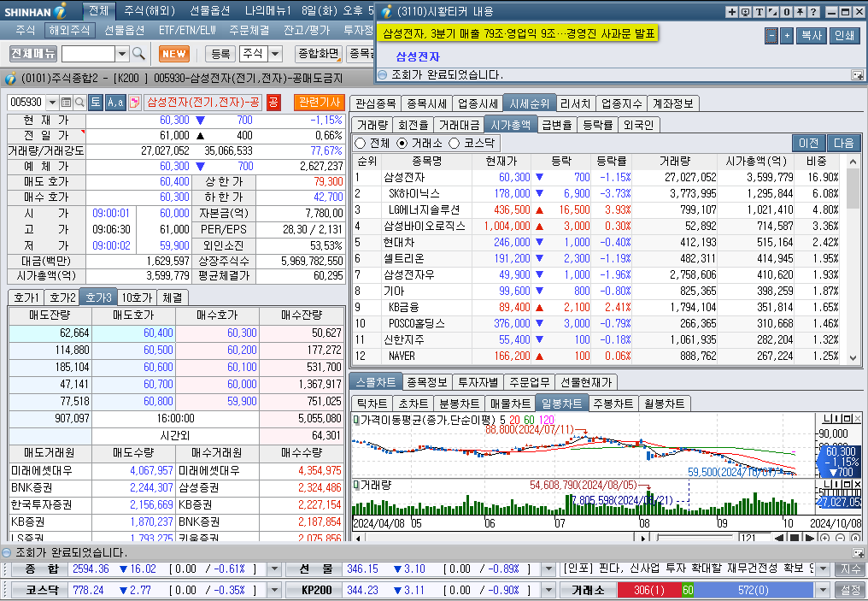Screen dimensions: 868x601
Task: Click the blue 572(0) decliners bar segment
Action: coord(753,590)
